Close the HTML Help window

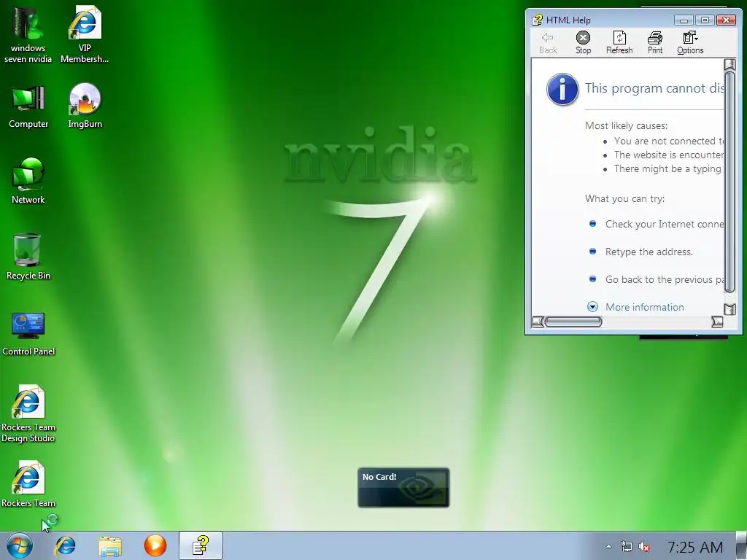pyautogui.click(x=726, y=20)
